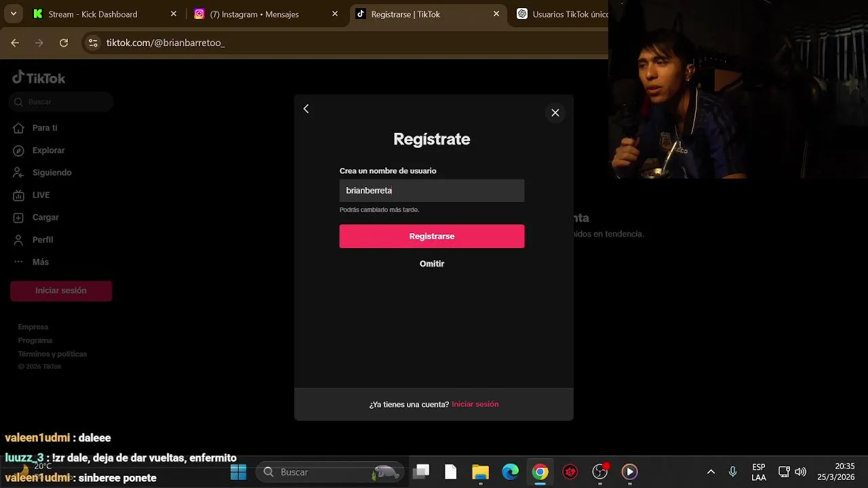The image size is (868, 488).
Task: Click the ESP LAA language indicator
Action: pos(759,472)
